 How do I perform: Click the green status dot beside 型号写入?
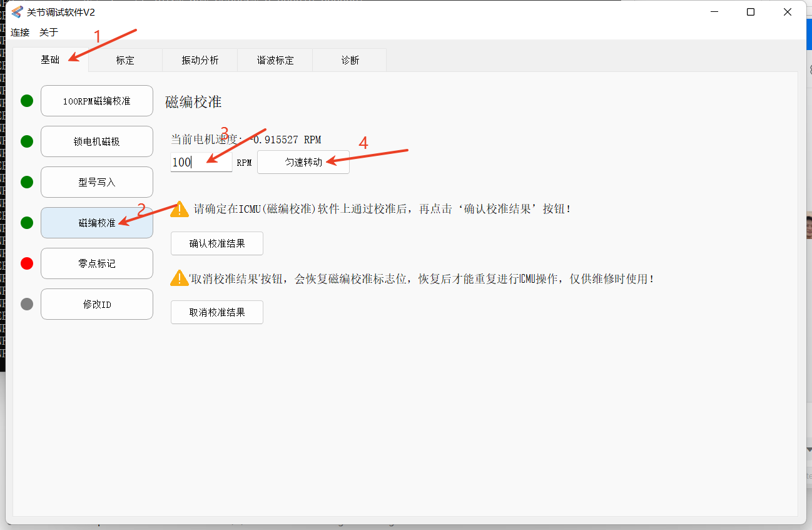click(27, 182)
